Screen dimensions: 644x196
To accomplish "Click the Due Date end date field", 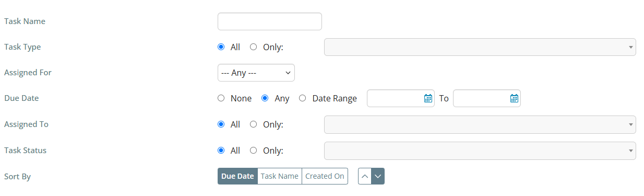I will tap(487, 98).
